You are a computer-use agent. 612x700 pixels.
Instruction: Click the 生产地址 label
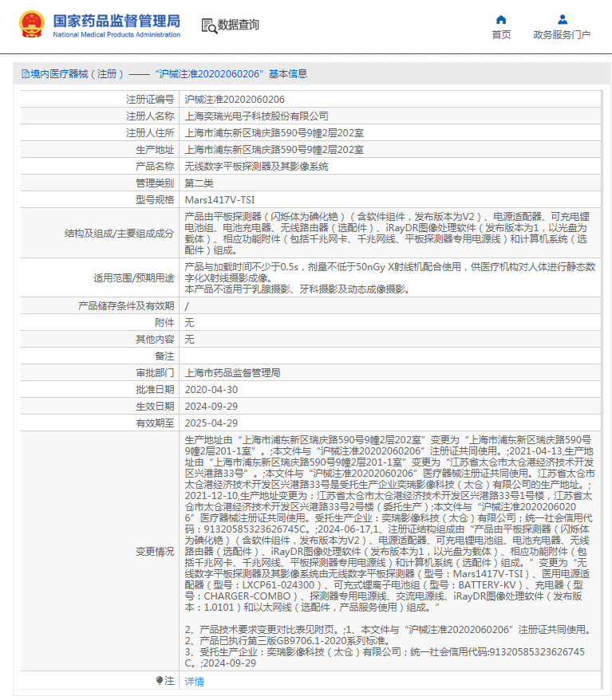155,150
